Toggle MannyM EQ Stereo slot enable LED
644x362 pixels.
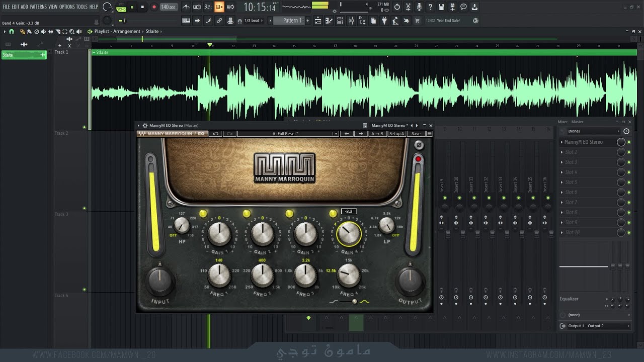click(629, 142)
